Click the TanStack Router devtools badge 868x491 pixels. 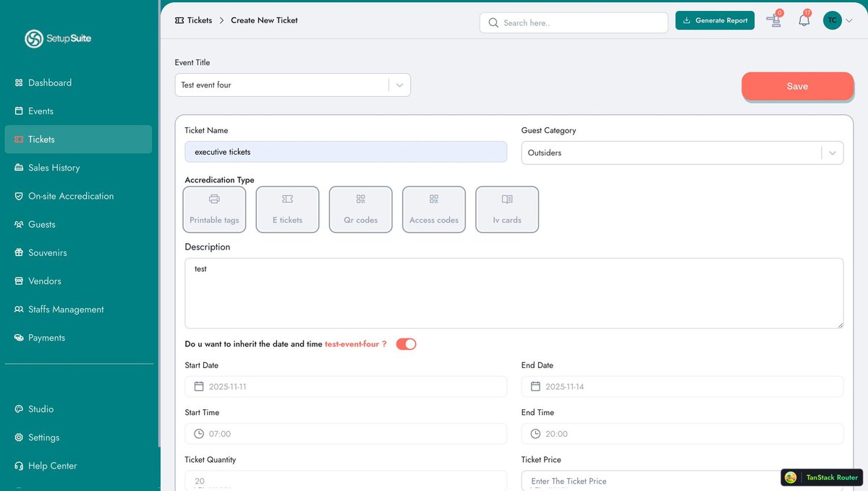[821, 477]
